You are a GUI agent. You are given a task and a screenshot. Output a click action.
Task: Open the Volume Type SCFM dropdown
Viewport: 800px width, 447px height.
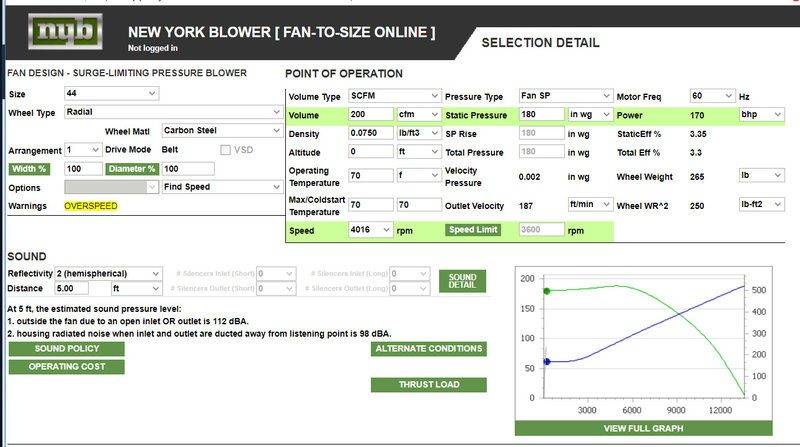click(x=394, y=96)
